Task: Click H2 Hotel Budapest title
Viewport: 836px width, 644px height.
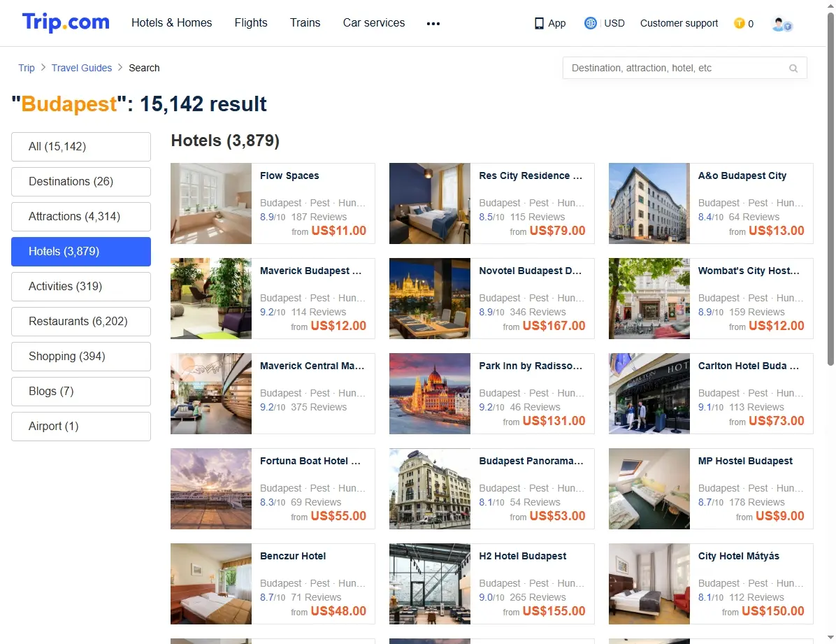Action: pos(523,556)
